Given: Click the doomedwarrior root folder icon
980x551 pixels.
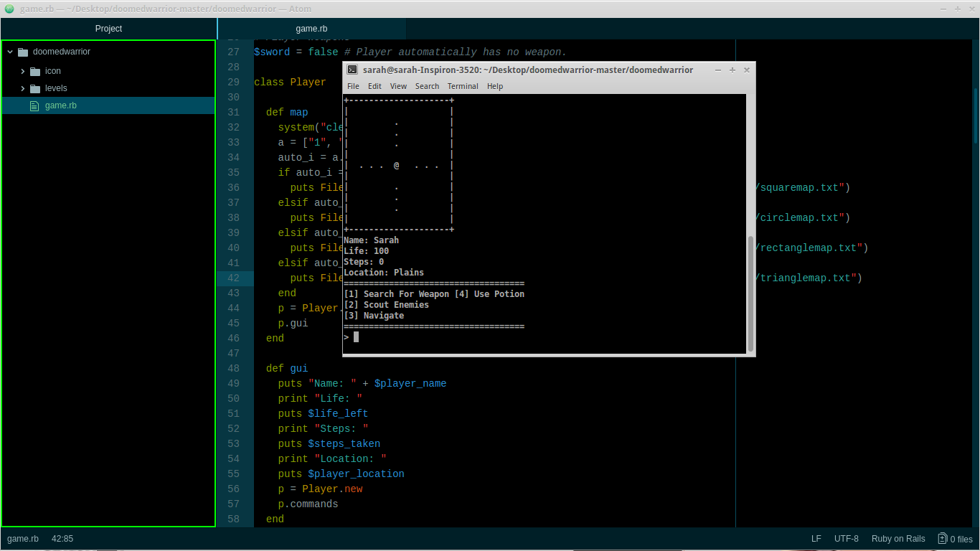Looking at the screenshot, I should point(22,52).
